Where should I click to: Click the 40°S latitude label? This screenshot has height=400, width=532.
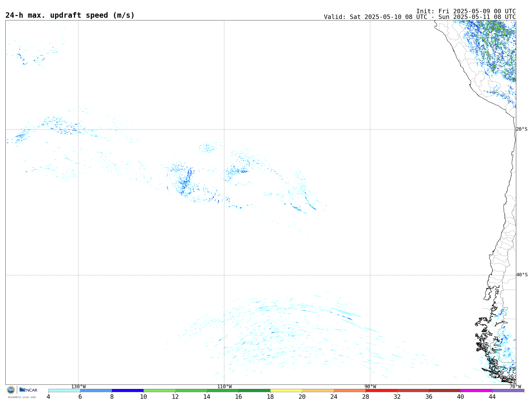tap(522, 275)
